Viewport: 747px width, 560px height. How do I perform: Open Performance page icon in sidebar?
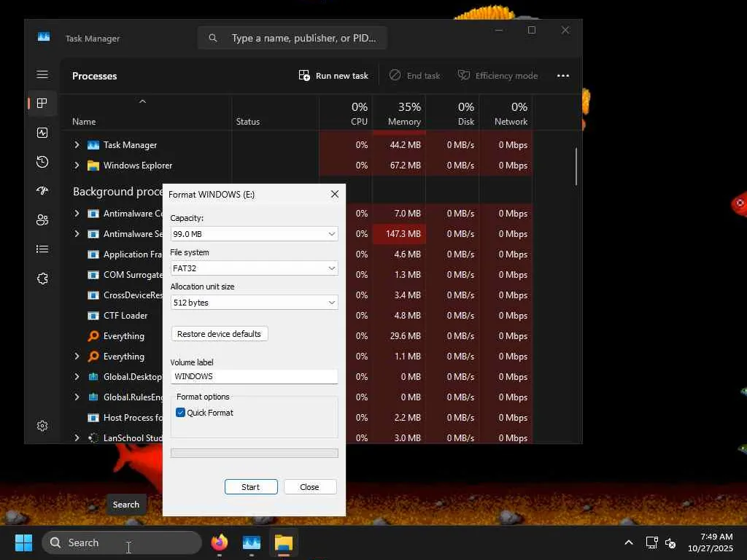tap(42, 133)
